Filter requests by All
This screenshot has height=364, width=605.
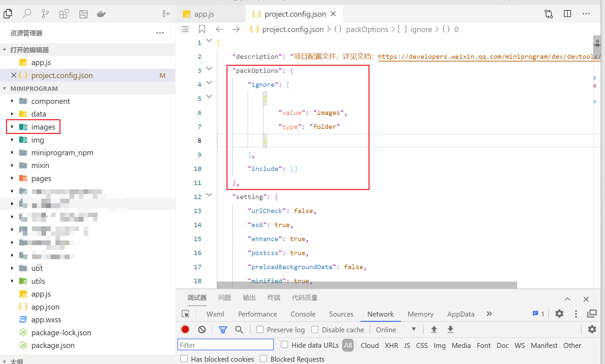(x=348, y=345)
